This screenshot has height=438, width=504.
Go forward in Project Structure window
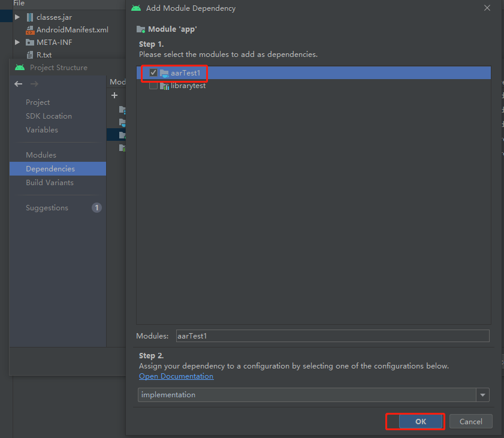[x=34, y=84]
